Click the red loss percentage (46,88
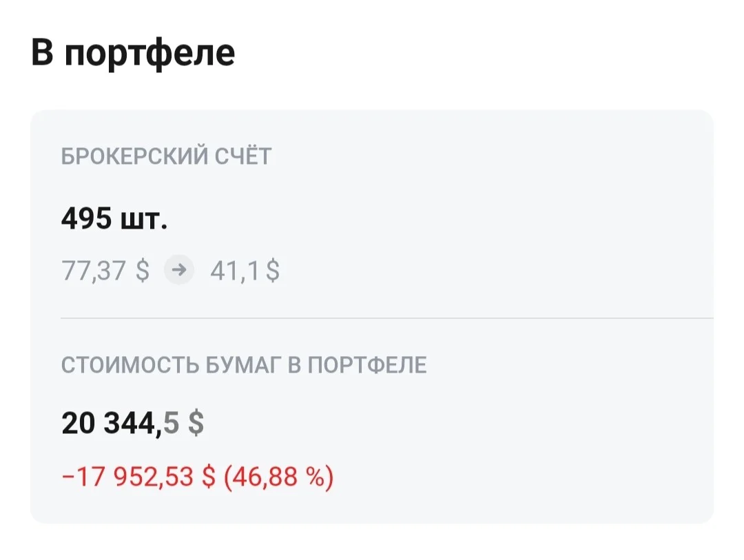This screenshot has width=744, height=560. (x=260, y=477)
